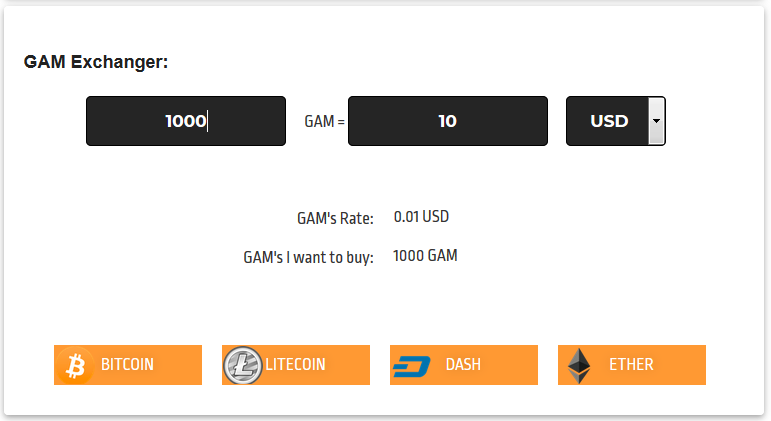Click the "GAM Exchanger:" heading
771x421 pixels.
96,62
